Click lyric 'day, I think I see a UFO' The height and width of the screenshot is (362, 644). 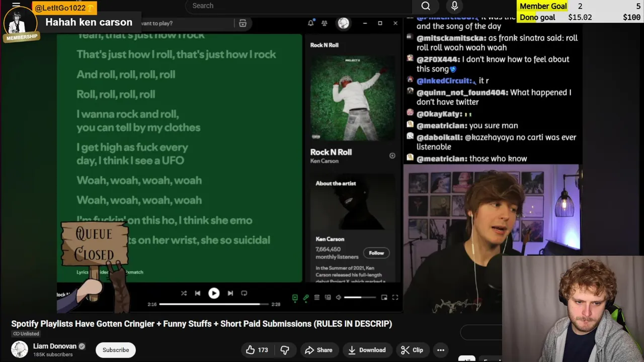pyautogui.click(x=130, y=160)
